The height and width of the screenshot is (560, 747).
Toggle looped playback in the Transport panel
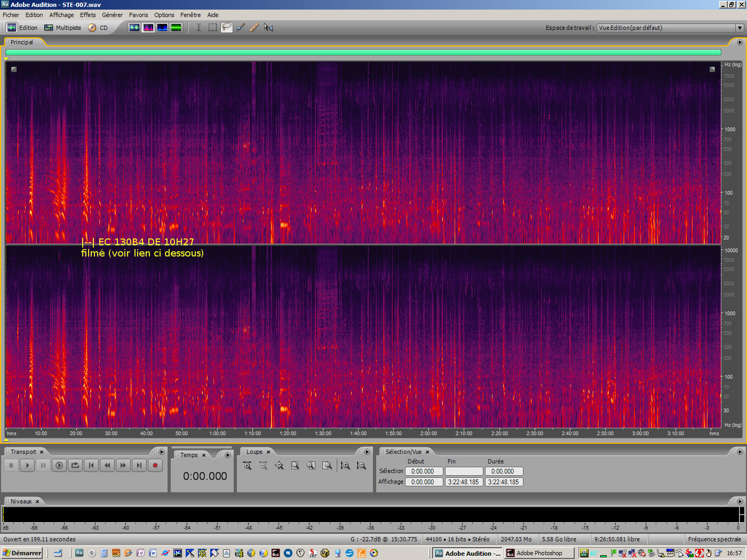tap(75, 465)
